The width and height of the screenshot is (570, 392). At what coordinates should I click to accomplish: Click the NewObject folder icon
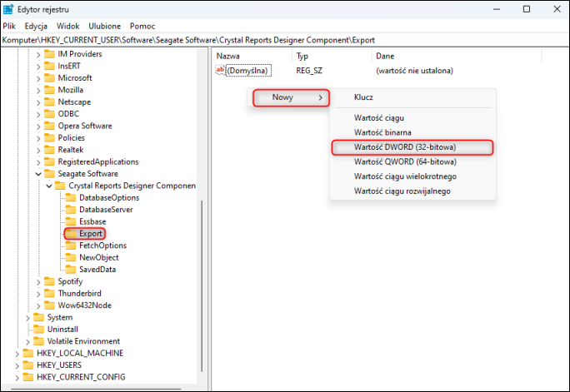point(71,258)
